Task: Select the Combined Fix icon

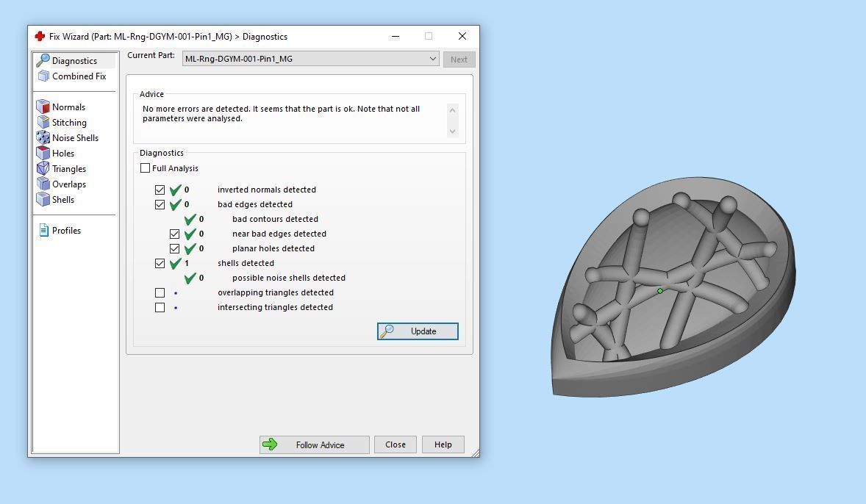Action: (x=43, y=76)
